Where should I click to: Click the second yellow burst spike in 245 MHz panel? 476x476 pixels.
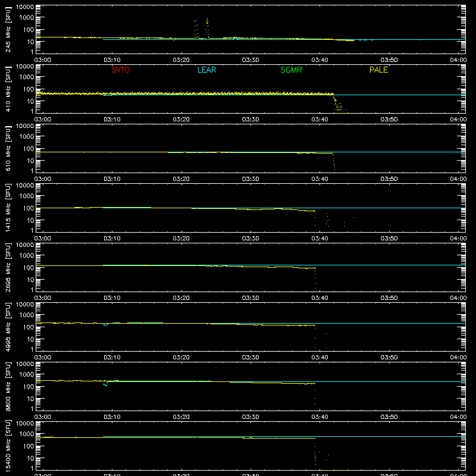tap(207, 28)
